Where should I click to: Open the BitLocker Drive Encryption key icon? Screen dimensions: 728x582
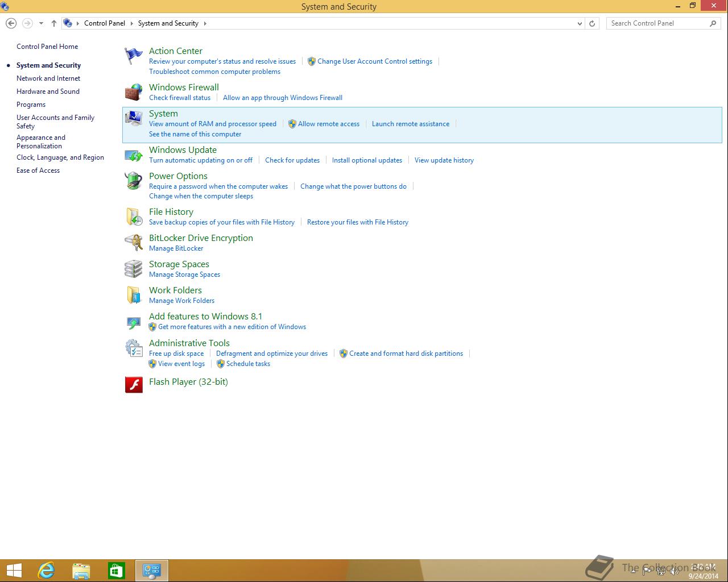[x=134, y=243]
